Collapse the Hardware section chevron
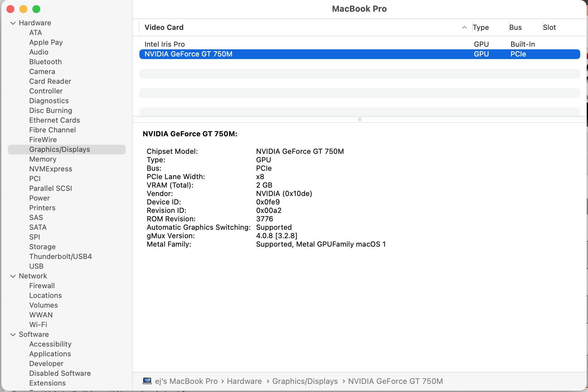 13,23
